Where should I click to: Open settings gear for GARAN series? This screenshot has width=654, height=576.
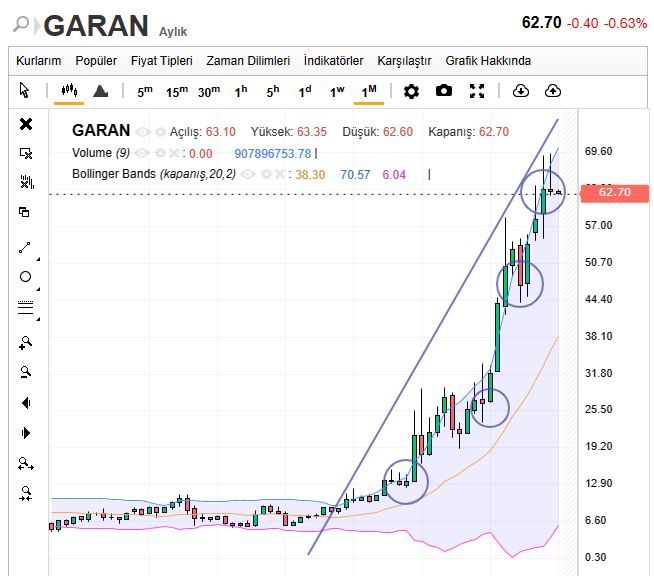coord(160,132)
